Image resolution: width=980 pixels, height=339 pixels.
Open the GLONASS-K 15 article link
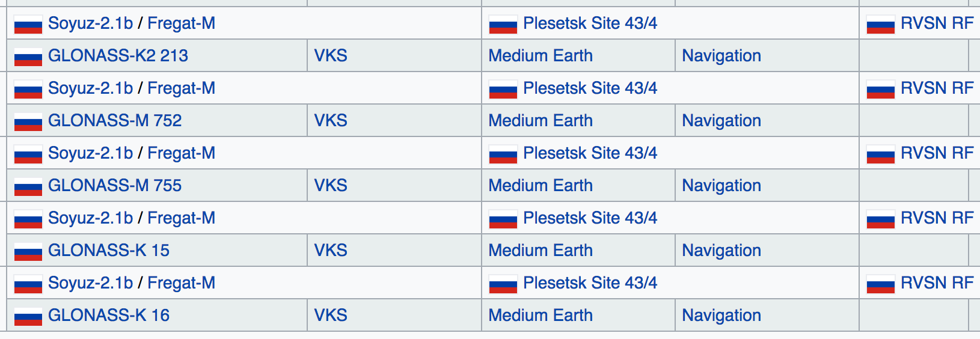(109, 250)
